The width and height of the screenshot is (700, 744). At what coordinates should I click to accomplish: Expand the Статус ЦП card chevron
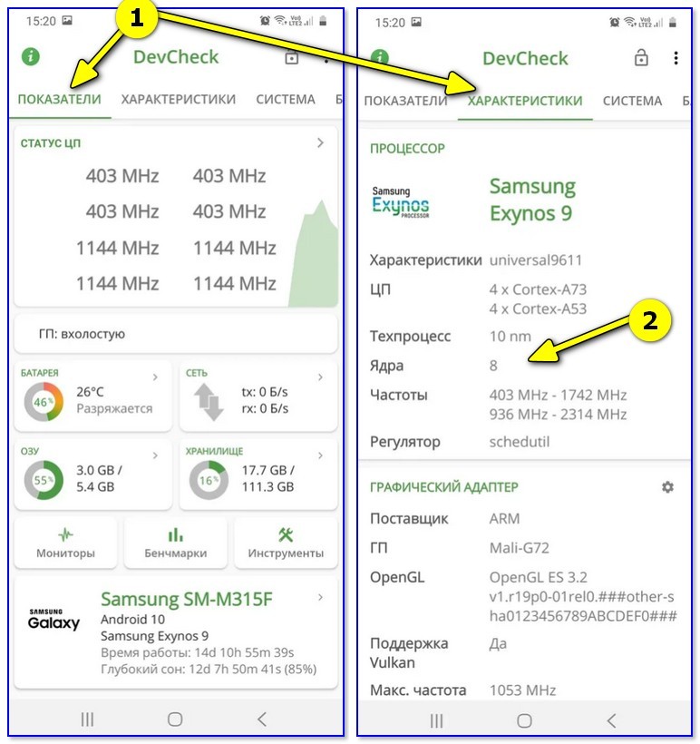point(321,142)
